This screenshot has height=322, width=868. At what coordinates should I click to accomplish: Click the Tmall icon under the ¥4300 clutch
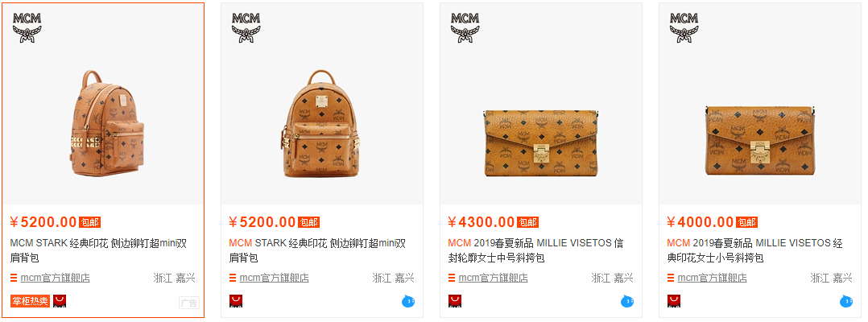click(455, 301)
